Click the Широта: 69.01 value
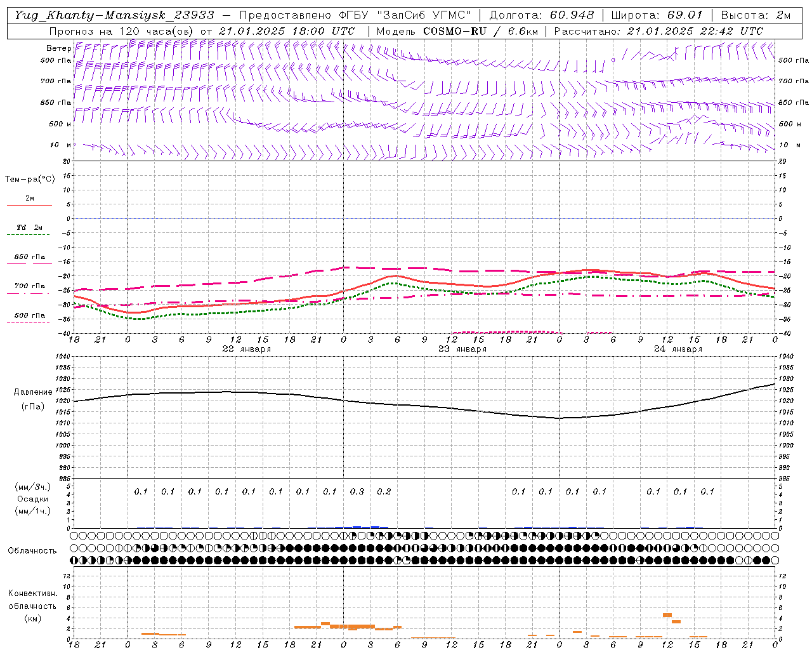 657,15
